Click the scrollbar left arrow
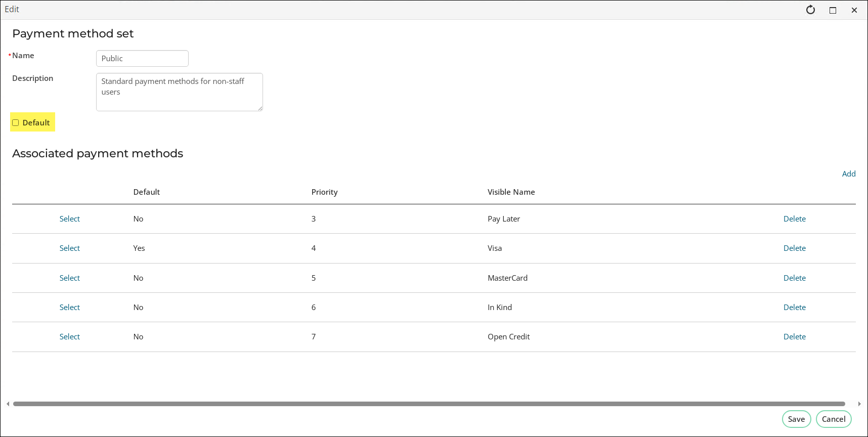This screenshot has height=437, width=868. [x=8, y=404]
